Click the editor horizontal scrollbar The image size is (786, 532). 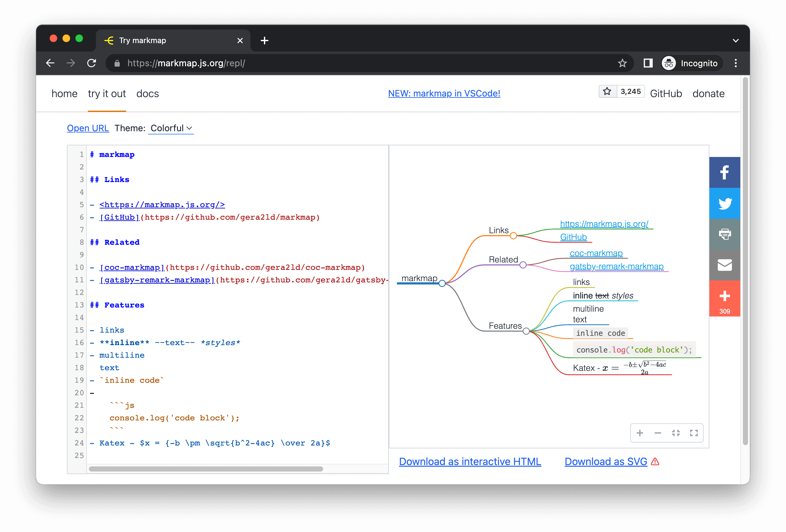(x=206, y=469)
